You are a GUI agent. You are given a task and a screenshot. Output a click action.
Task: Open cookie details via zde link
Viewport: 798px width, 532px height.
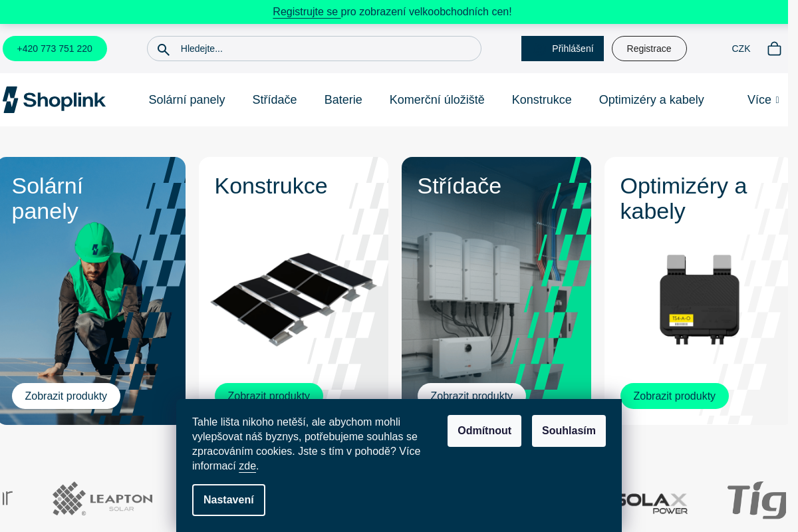tap(247, 465)
